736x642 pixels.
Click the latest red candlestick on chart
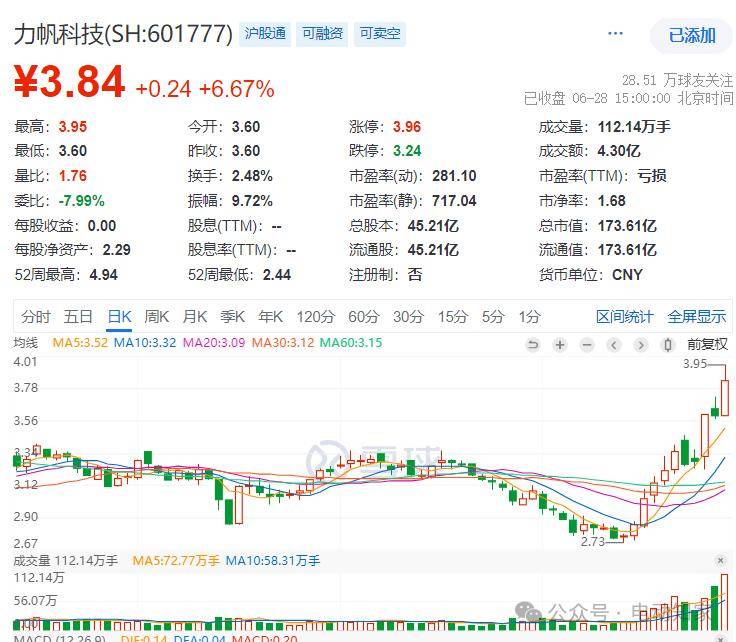point(725,397)
